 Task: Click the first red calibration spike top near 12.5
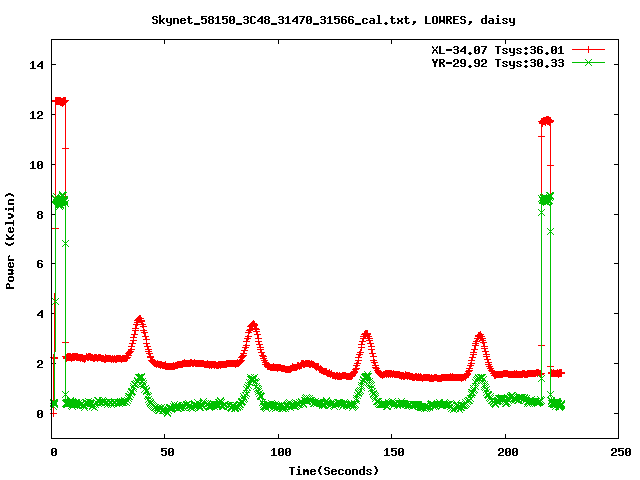coord(60,101)
